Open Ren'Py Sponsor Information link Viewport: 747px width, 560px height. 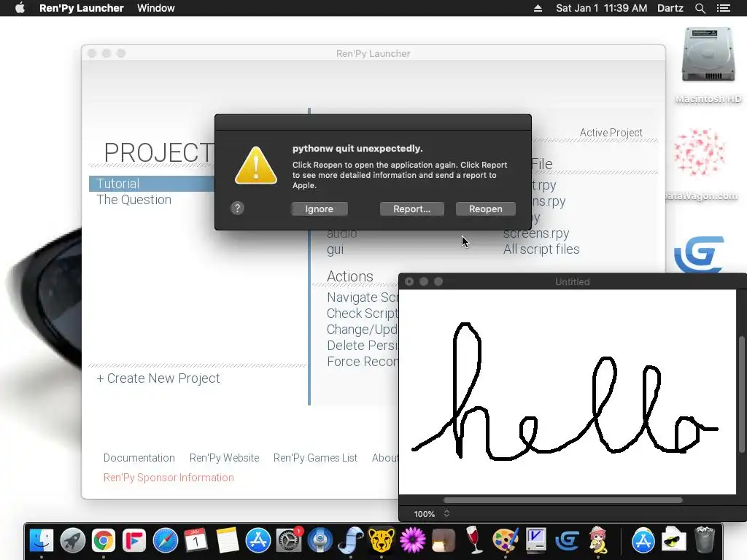tap(169, 478)
